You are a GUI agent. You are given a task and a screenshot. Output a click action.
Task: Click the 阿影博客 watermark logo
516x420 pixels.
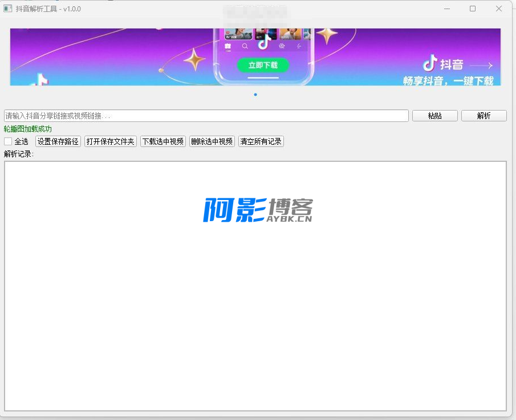point(258,210)
